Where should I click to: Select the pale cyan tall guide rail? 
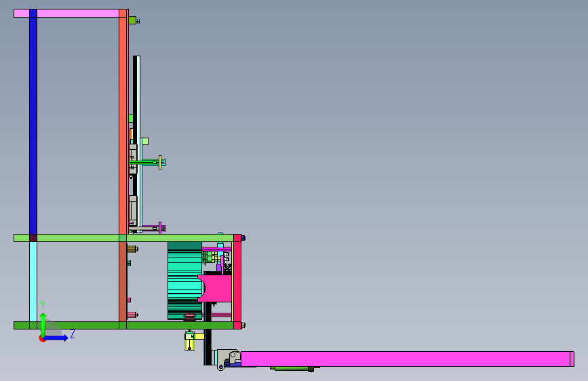point(139,144)
